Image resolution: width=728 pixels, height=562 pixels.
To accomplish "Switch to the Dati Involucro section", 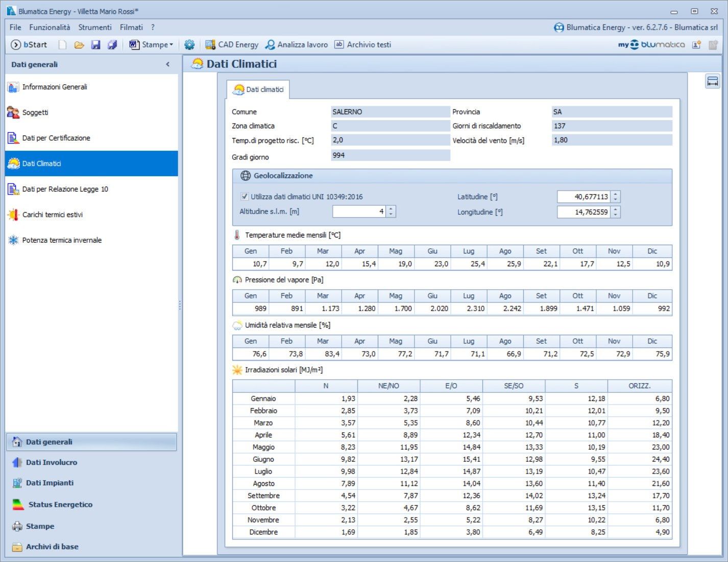I will point(52,462).
